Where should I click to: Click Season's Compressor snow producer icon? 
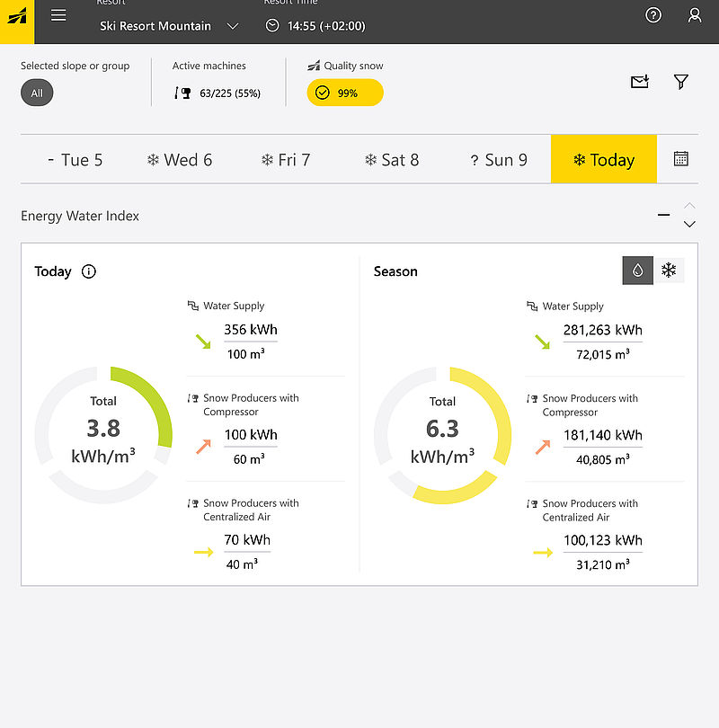tap(532, 399)
